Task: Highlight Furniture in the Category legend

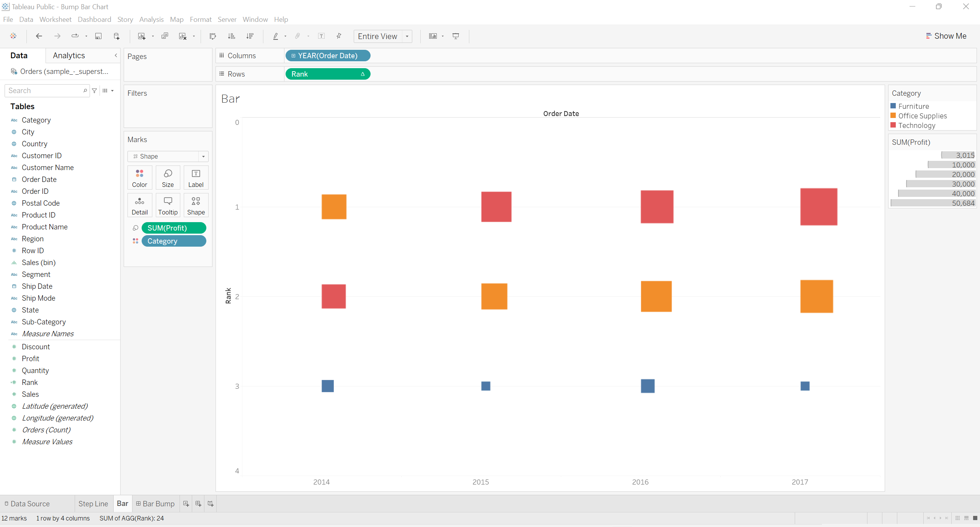Action: tap(913, 106)
